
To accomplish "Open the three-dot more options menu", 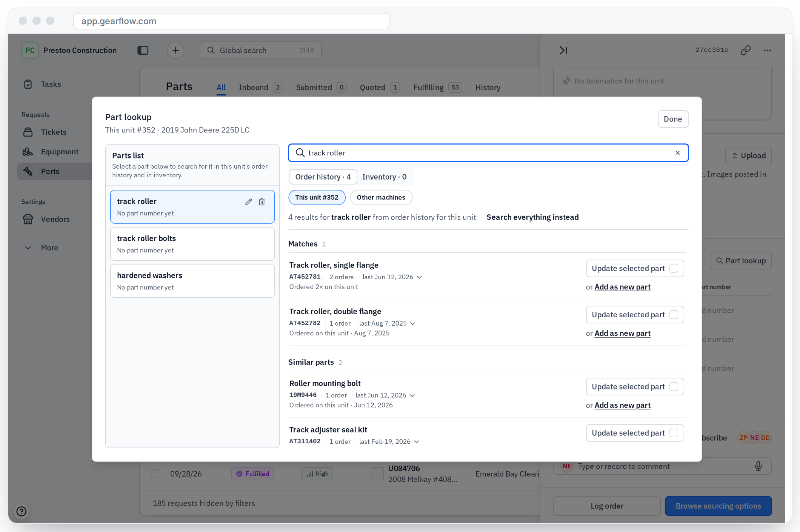I will click(x=768, y=50).
